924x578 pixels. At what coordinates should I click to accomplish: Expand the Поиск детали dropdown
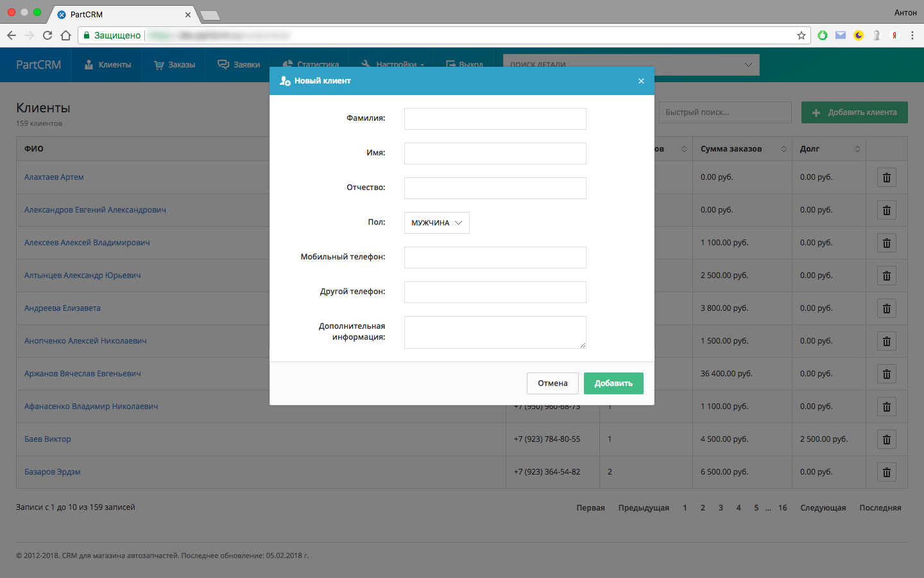click(748, 65)
